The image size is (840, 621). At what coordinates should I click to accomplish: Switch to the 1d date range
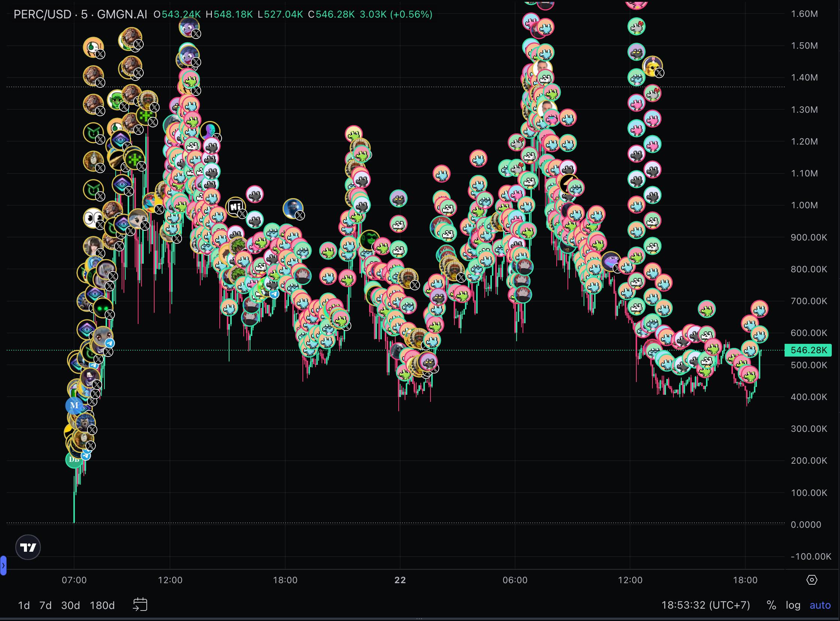pyautogui.click(x=24, y=605)
